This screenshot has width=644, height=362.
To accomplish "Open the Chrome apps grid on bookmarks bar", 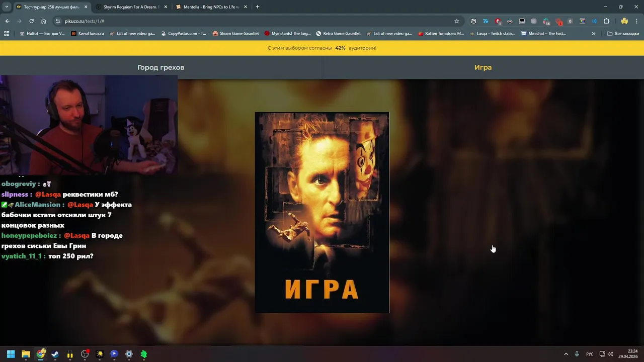I will click(x=7, y=34).
